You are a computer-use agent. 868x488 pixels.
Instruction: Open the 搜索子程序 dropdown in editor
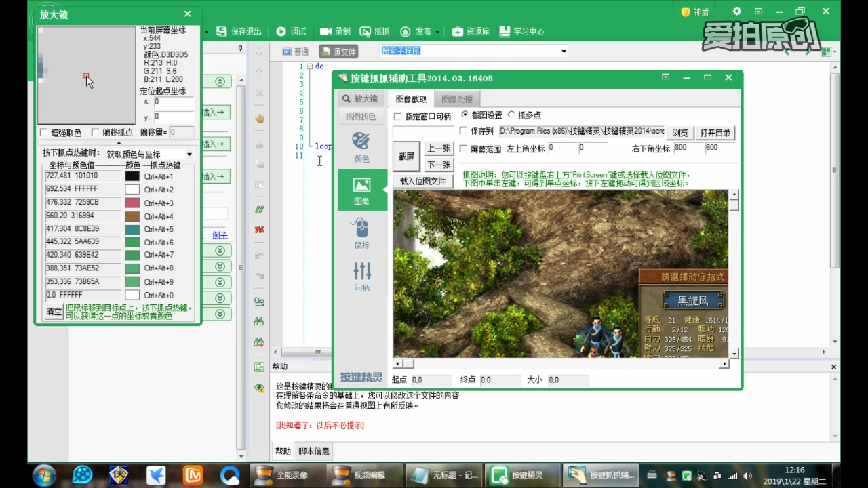pos(564,52)
